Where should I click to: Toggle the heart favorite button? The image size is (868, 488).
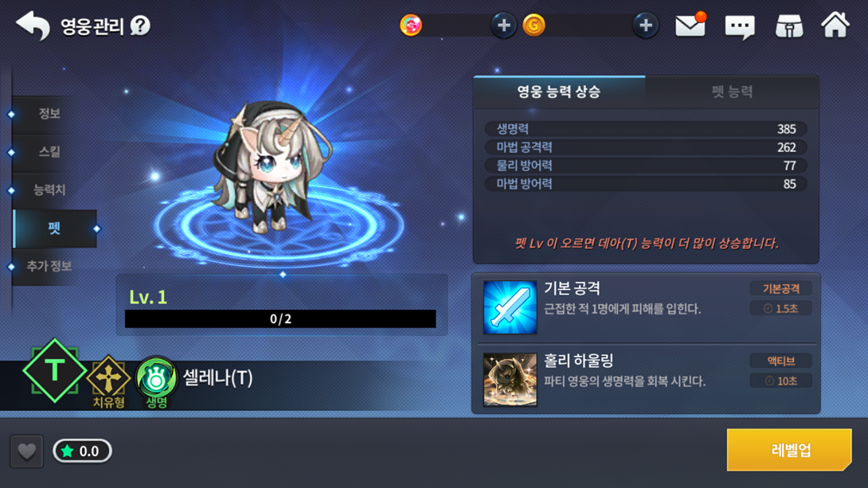tap(26, 451)
